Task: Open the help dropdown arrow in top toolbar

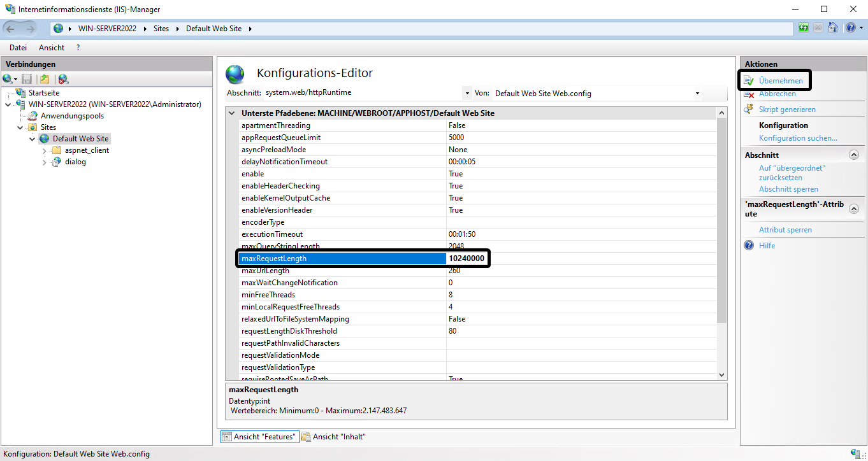Action: point(860,28)
